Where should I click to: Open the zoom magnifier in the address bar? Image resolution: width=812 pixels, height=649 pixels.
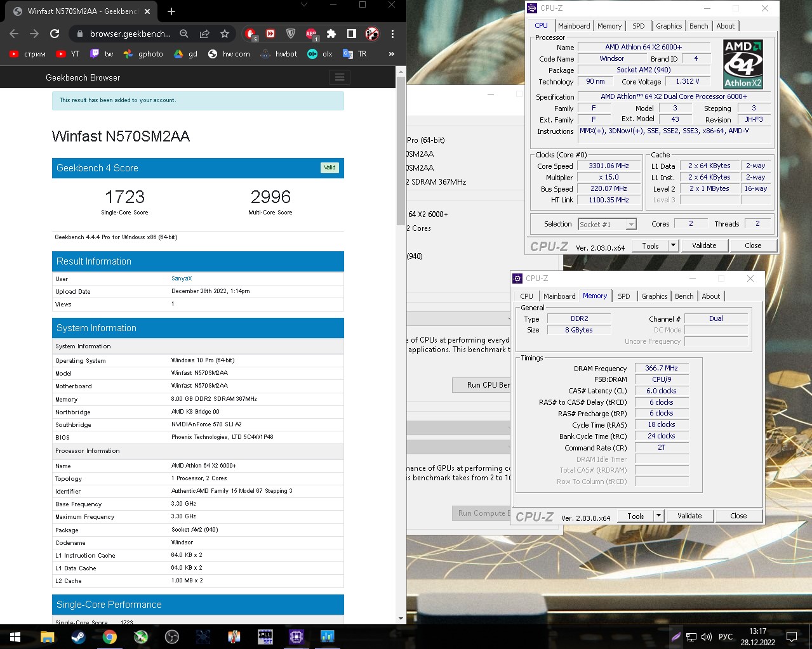pos(183,34)
